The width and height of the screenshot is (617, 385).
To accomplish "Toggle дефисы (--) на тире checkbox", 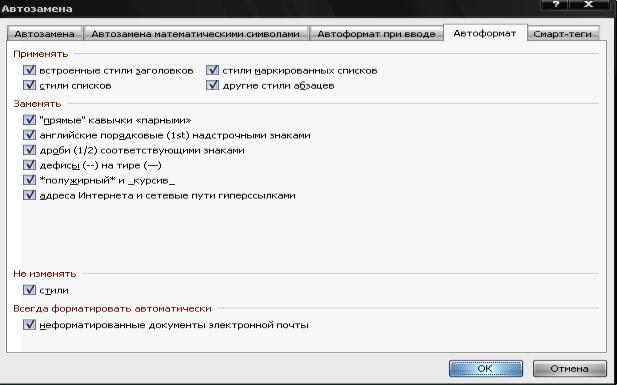I will tap(30, 165).
